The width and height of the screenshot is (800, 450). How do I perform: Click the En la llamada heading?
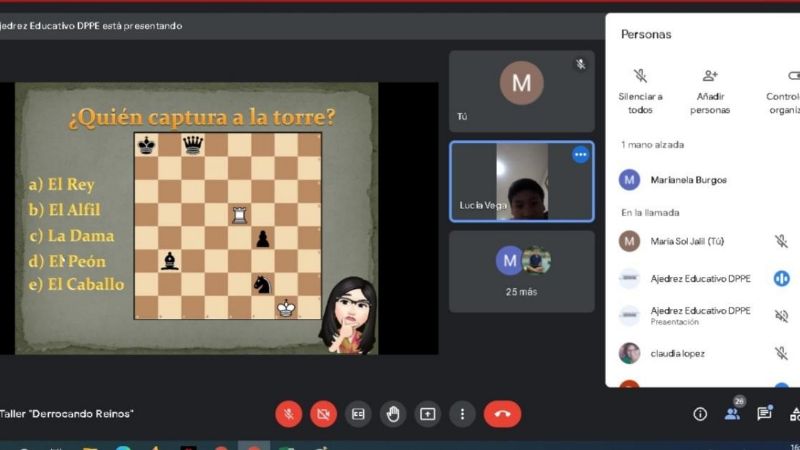(x=650, y=213)
